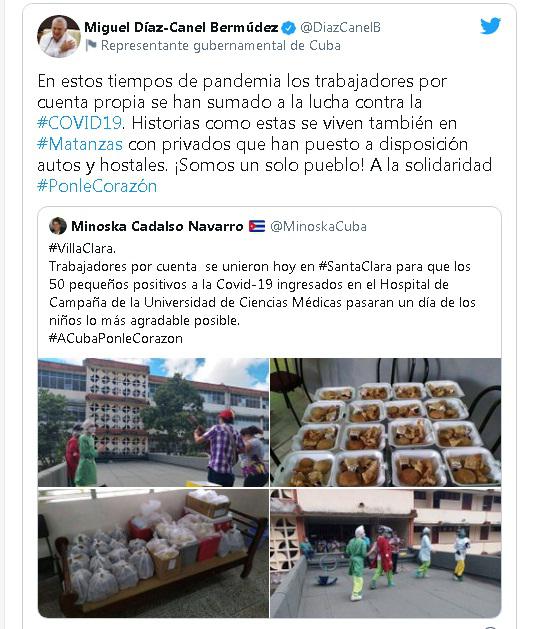Visit the @MinoskaCuba handle
The height and width of the screenshot is (629, 557).
point(318,226)
